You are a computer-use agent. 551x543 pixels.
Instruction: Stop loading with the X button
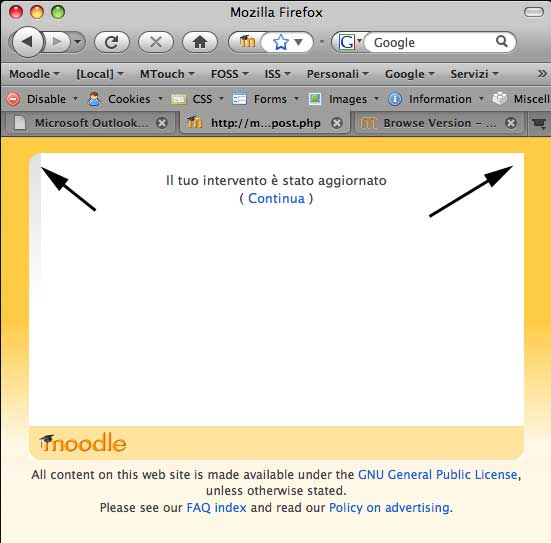pyautogui.click(x=156, y=42)
